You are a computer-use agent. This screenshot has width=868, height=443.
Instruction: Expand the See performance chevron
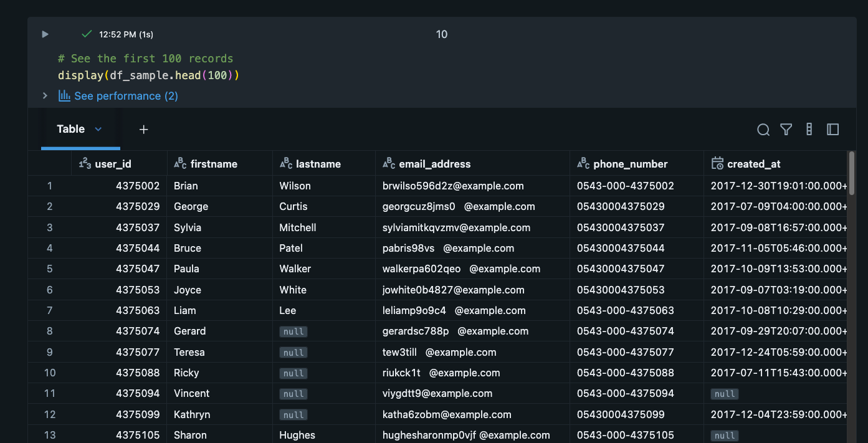pyautogui.click(x=45, y=95)
